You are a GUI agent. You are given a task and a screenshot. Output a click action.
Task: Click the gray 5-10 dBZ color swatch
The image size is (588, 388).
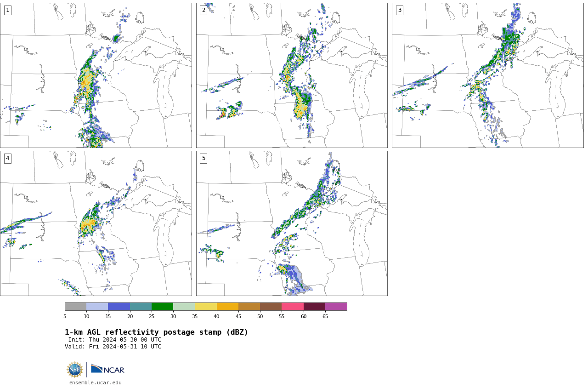coord(75,307)
